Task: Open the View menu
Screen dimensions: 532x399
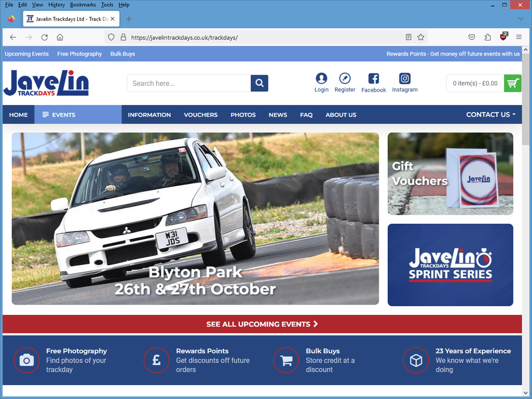Action: click(x=37, y=5)
